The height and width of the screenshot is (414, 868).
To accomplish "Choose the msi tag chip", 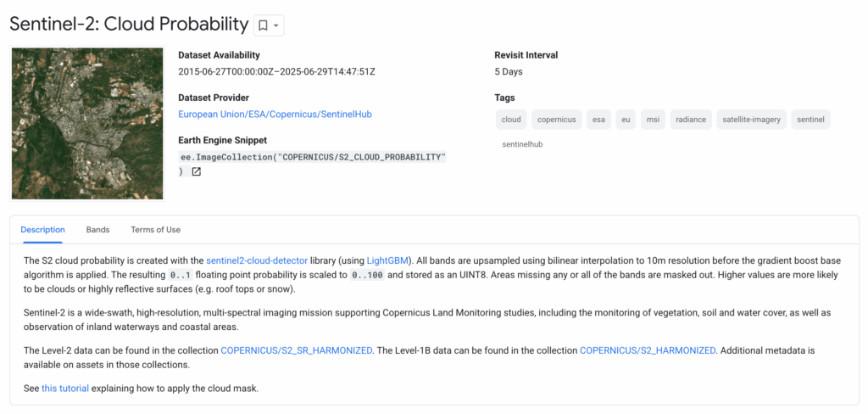I will pos(652,120).
